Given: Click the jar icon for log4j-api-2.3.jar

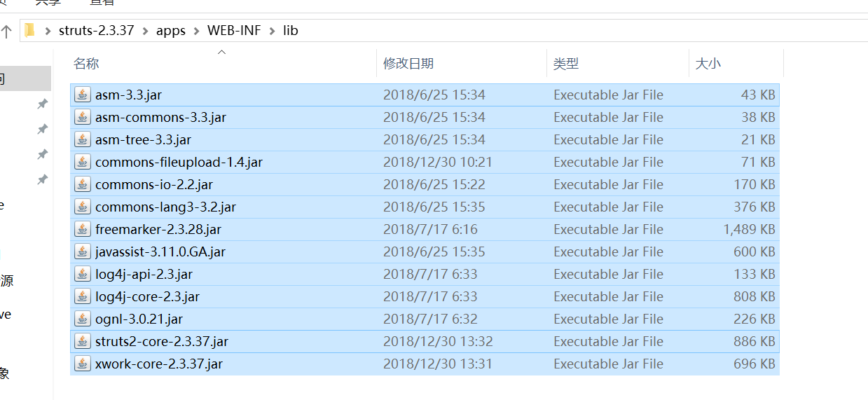Looking at the screenshot, I should 83,274.
